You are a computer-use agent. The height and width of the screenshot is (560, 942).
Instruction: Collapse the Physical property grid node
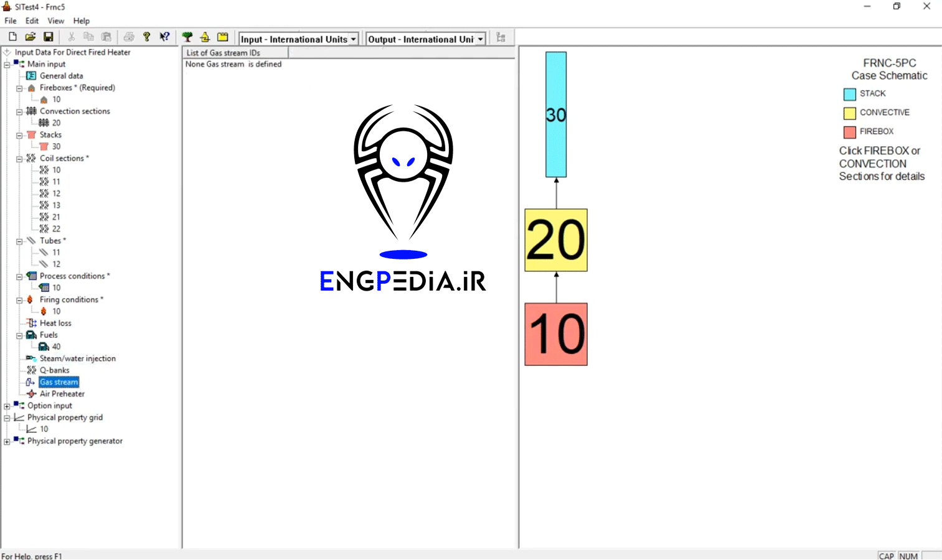7,418
